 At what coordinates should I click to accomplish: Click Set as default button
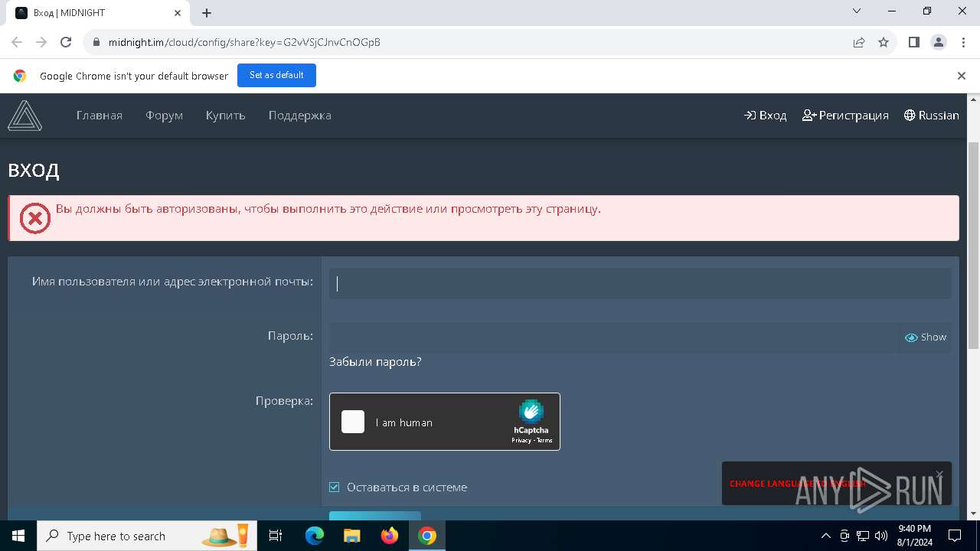point(276,75)
